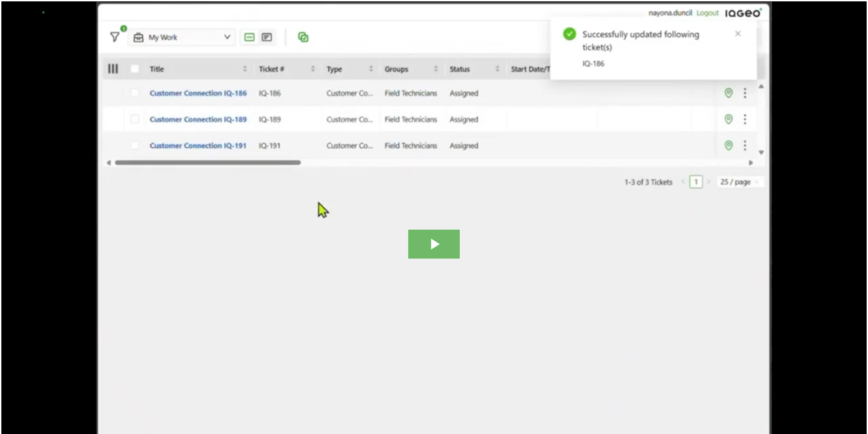Image resolution: width=868 pixels, height=434 pixels.
Task: Click the compact list view icon
Action: (x=249, y=37)
